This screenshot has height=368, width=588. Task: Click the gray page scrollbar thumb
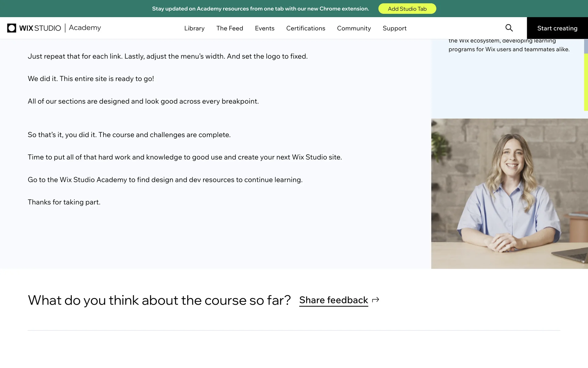586,46
